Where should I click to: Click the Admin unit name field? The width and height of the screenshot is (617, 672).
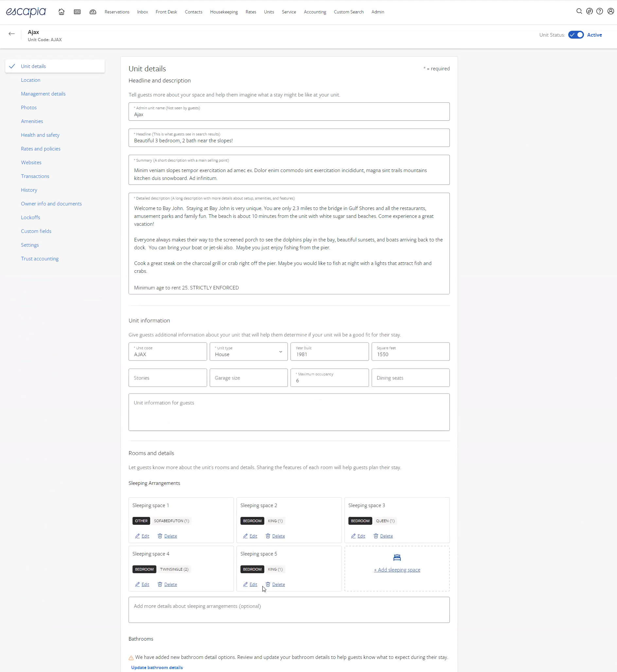coord(289,112)
